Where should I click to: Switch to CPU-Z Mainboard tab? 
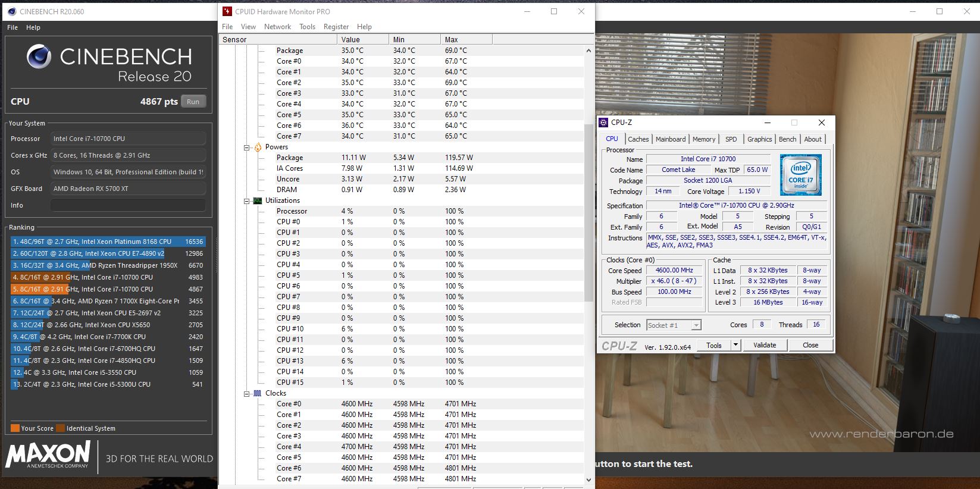(x=671, y=139)
